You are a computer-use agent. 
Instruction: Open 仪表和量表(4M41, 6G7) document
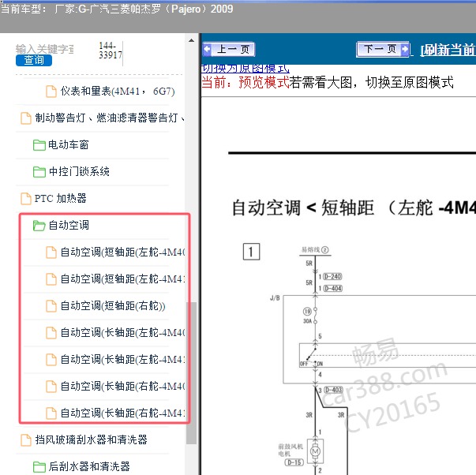click(118, 91)
